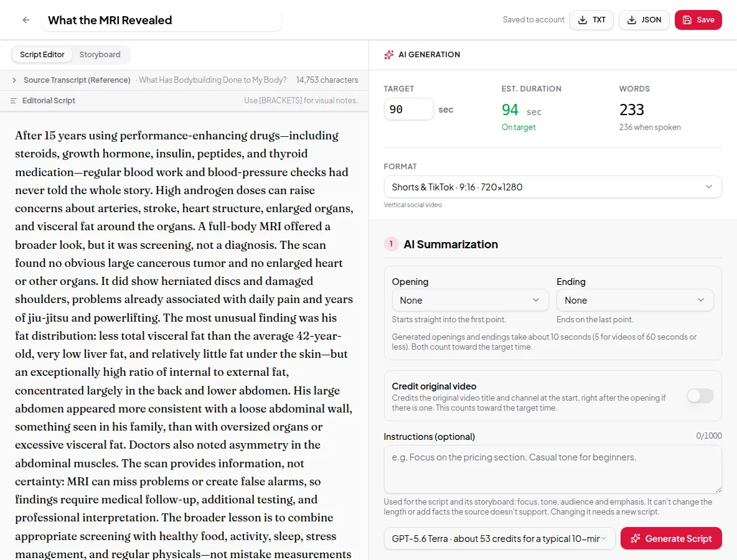Go back using the left arrow icon
The width and height of the screenshot is (737, 560).
tap(26, 20)
